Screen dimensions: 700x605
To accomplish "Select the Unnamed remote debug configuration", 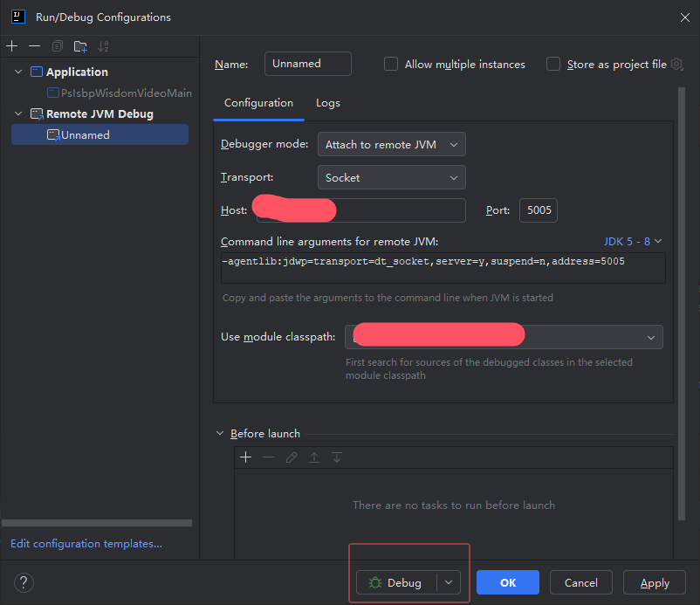I will (100, 134).
